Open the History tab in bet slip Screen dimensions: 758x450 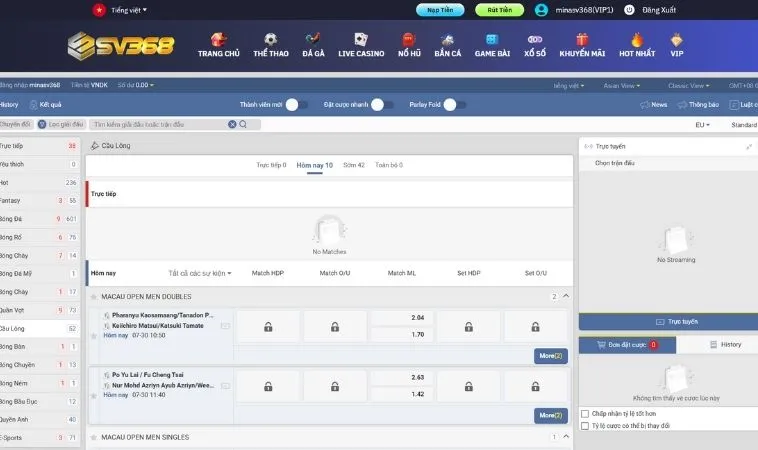tap(725, 344)
